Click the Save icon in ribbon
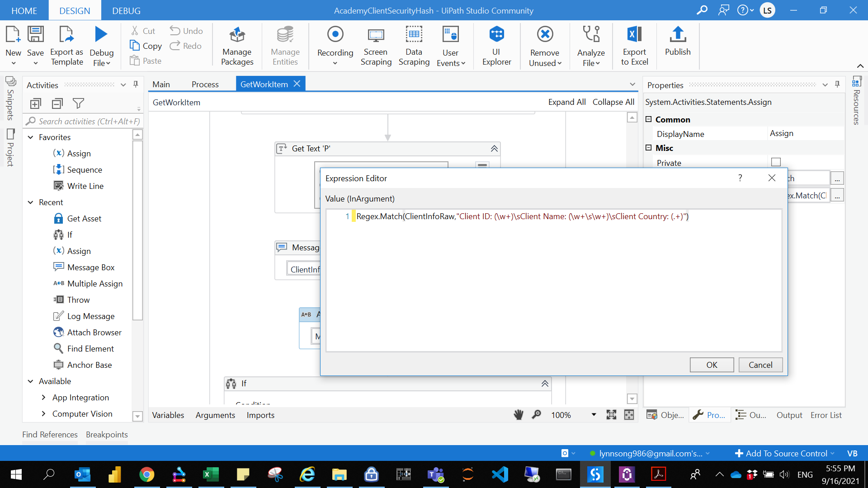 [35, 35]
